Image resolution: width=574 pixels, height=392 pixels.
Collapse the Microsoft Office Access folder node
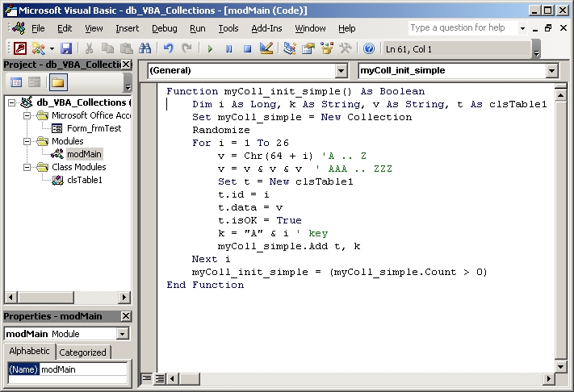(27, 115)
